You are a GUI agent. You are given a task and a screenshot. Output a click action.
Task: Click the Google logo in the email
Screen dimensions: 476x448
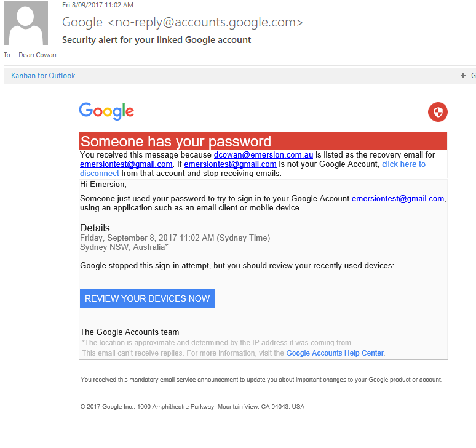[106, 111]
